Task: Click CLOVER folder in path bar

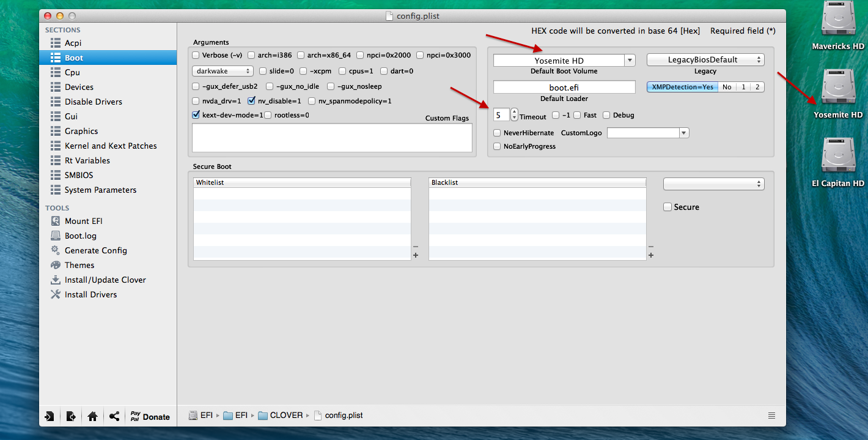Action: pyautogui.click(x=281, y=415)
